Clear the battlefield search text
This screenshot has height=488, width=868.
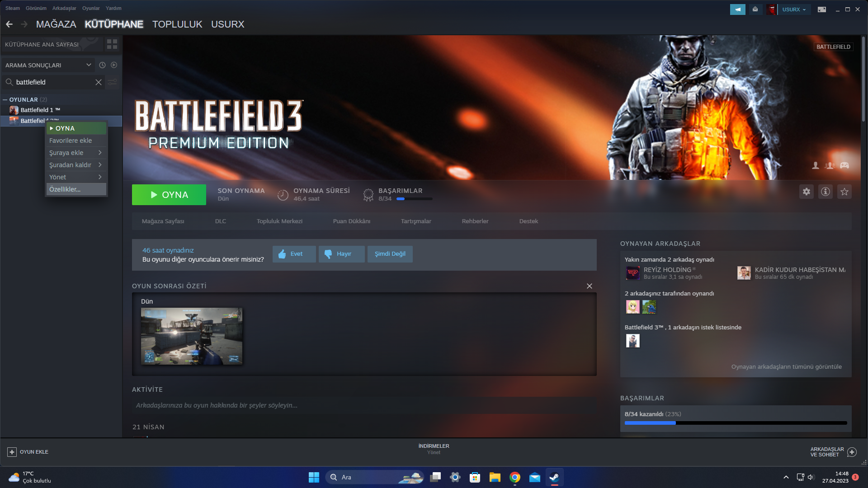(x=99, y=82)
